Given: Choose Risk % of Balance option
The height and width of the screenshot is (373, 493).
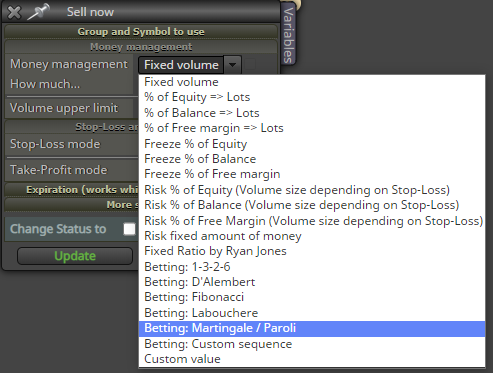Looking at the screenshot, I should [312, 205].
